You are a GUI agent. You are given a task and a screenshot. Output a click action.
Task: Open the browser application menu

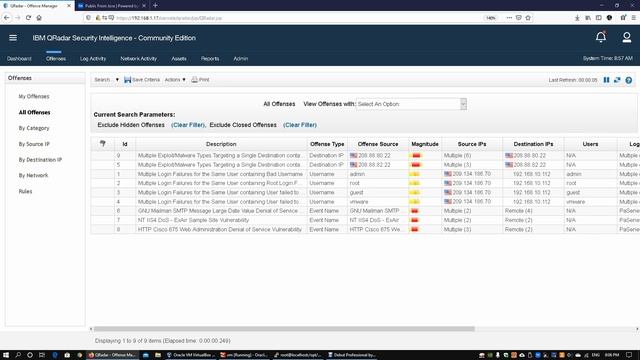coord(633,18)
